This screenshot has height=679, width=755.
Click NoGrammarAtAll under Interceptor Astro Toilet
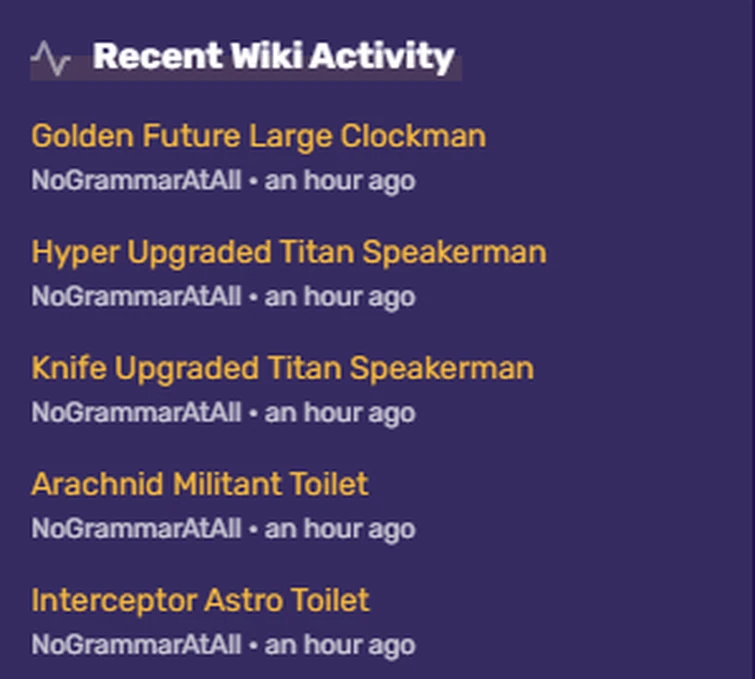pos(136,645)
